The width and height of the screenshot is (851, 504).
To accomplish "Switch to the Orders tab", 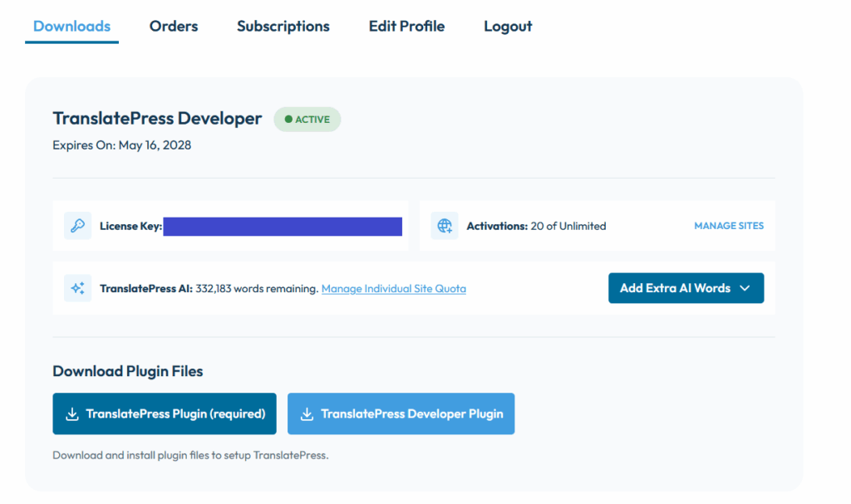I will (x=174, y=26).
